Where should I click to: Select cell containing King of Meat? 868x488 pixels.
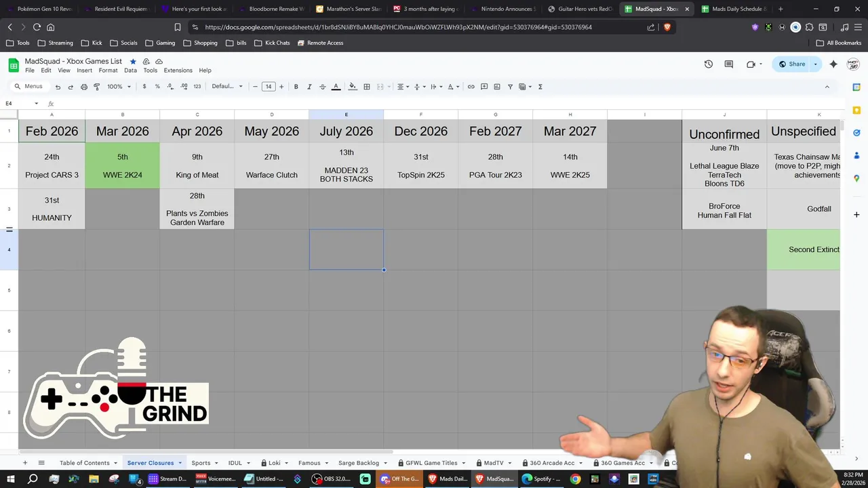tap(197, 165)
